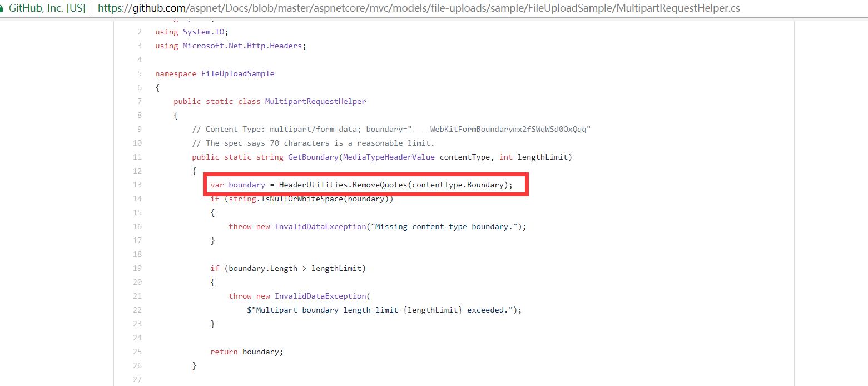Viewport: 868px width, 386px height.
Task: Select line number 22
Action: tap(137, 310)
